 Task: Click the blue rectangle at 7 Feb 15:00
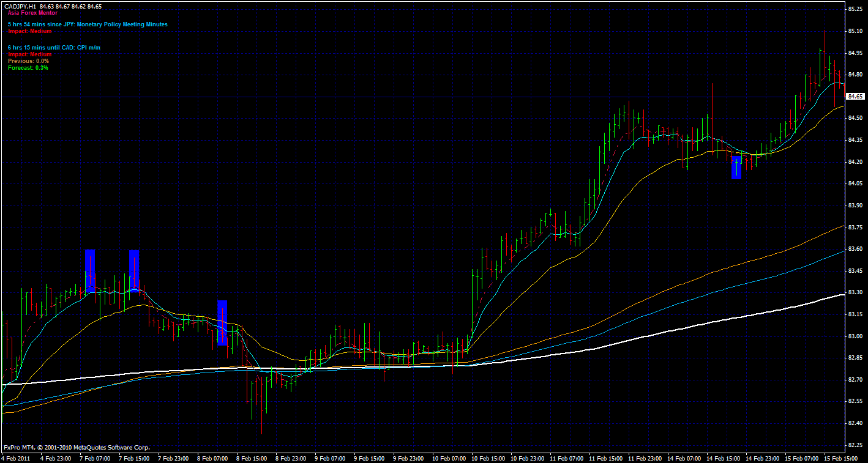134,269
